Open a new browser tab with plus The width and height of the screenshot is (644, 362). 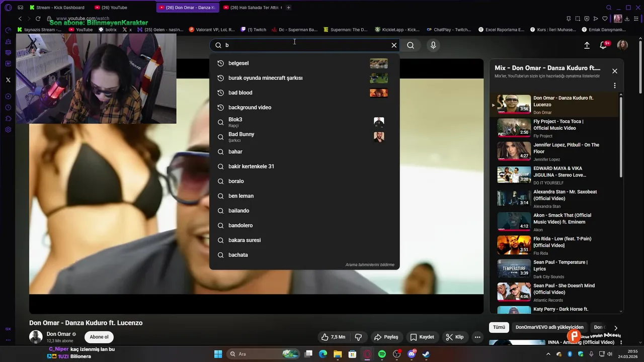click(289, 8)
